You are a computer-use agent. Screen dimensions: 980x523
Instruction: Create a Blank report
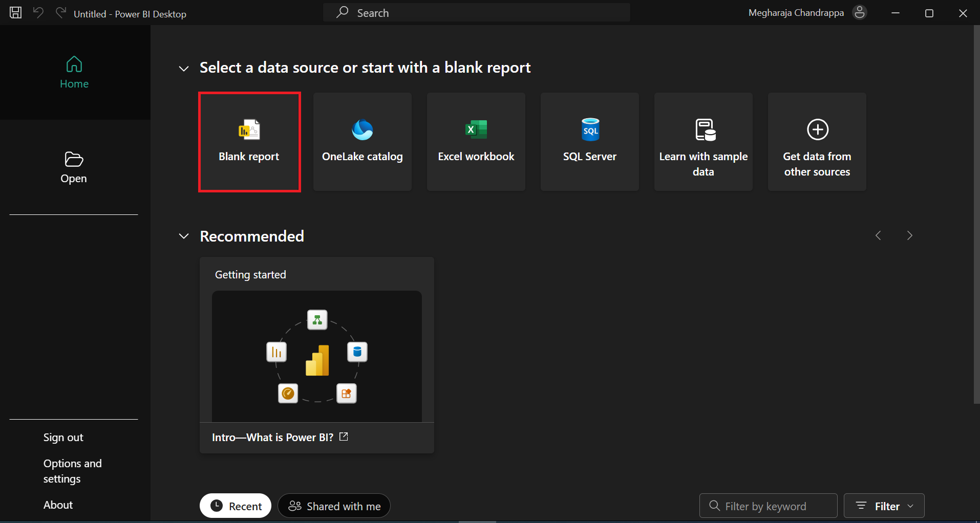click(x=249, y=142)
